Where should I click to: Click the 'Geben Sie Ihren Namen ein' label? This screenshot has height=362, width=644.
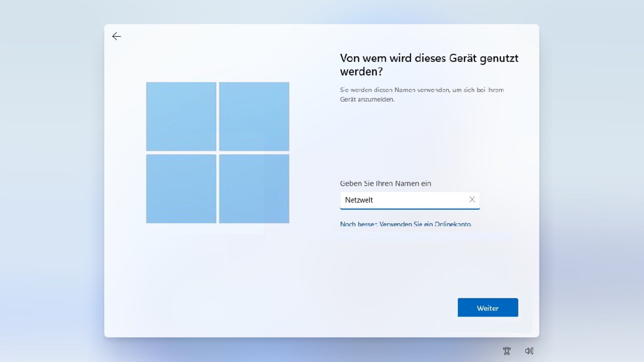tap(385, 183)
